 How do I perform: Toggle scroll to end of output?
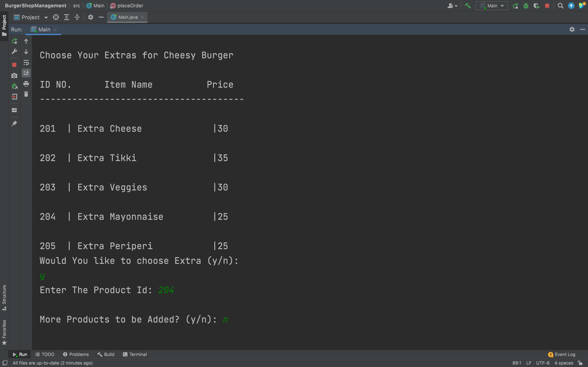click(26, 73)
